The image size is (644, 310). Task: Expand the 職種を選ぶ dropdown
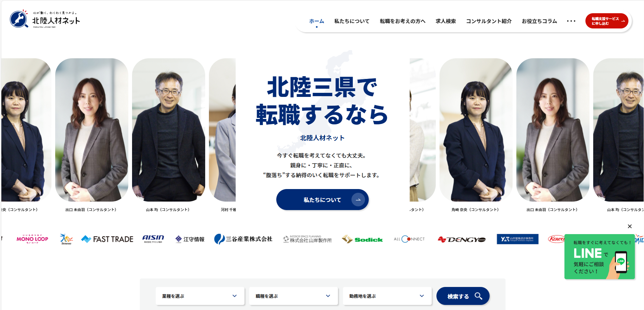pos(293,296)
